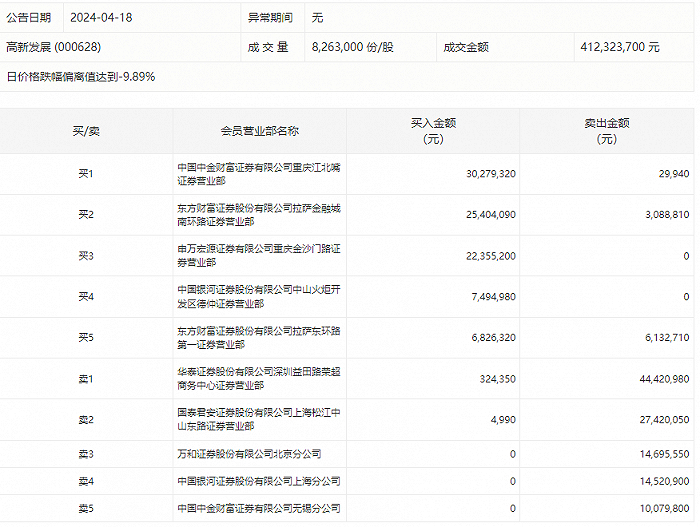Select the 买4 row label
This screenshot has width=700, height=527.
tap(86, 297)
